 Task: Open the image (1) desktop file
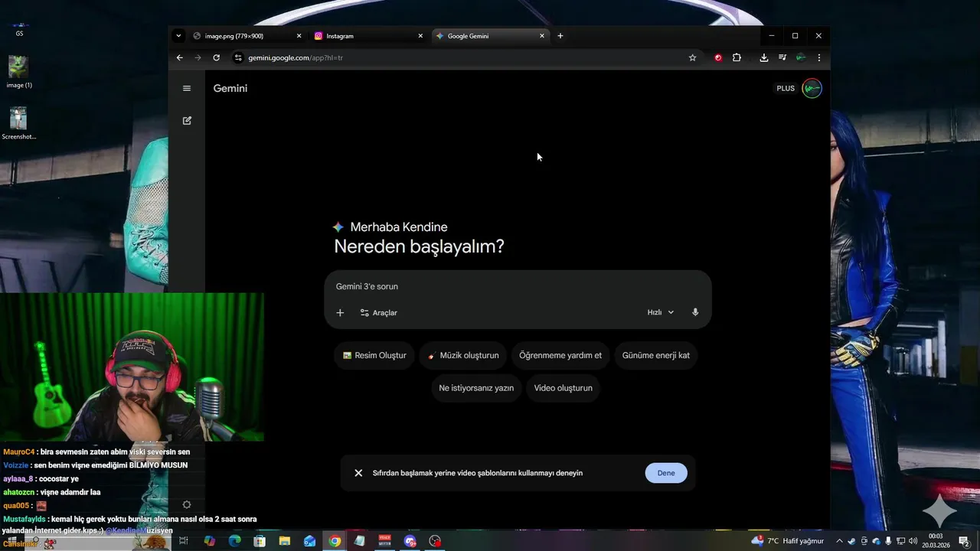(19, 73)
